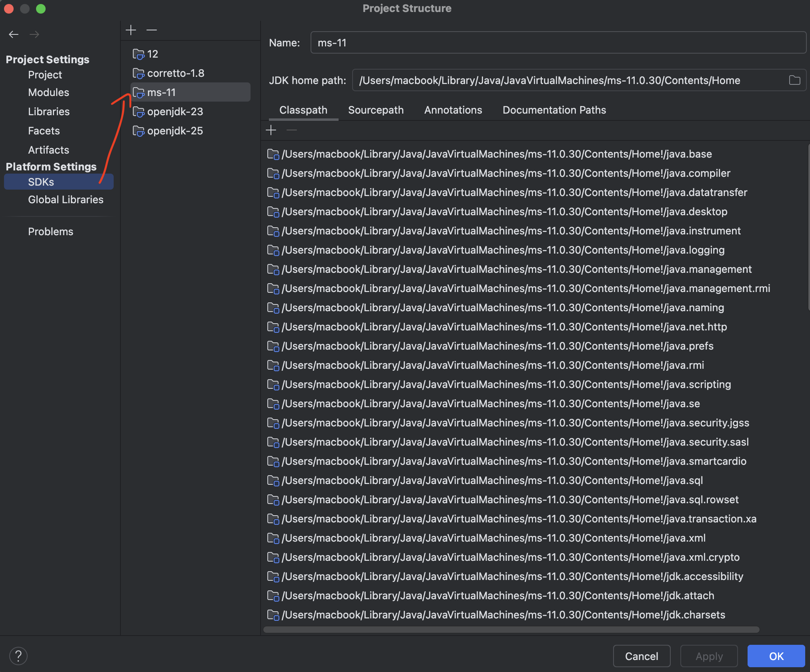Image resolution: width=810 pixels, height=672 pixels.
Task: Click the vertical scrollbar of the classpath list
Action: click(x=808, y=228)
